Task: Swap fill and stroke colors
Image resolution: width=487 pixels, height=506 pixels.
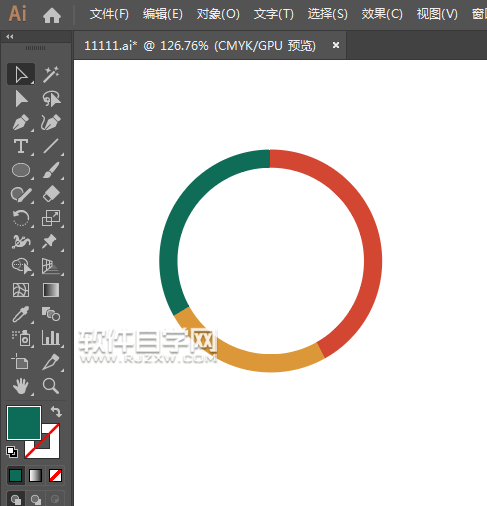Action: tap(56, 412)
